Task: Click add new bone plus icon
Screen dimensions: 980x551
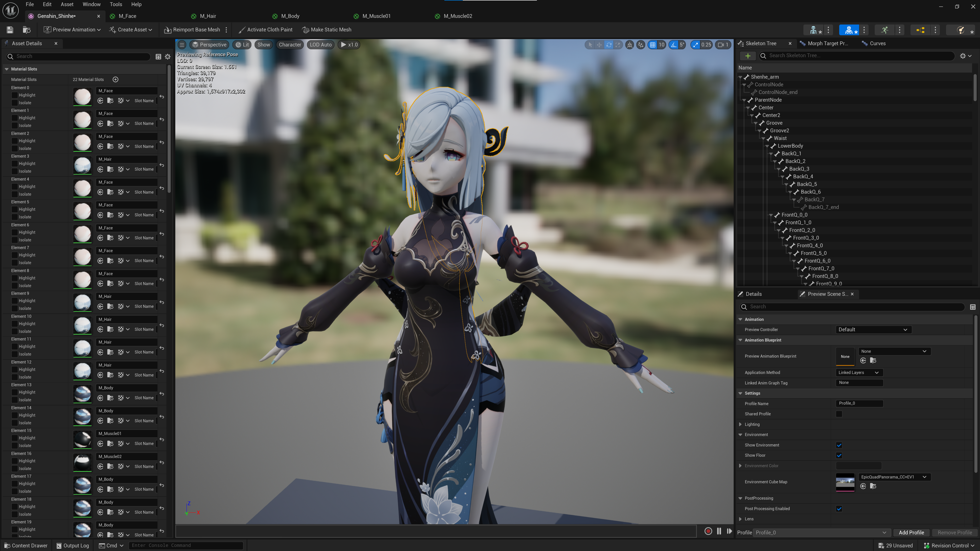Action: 747,56
